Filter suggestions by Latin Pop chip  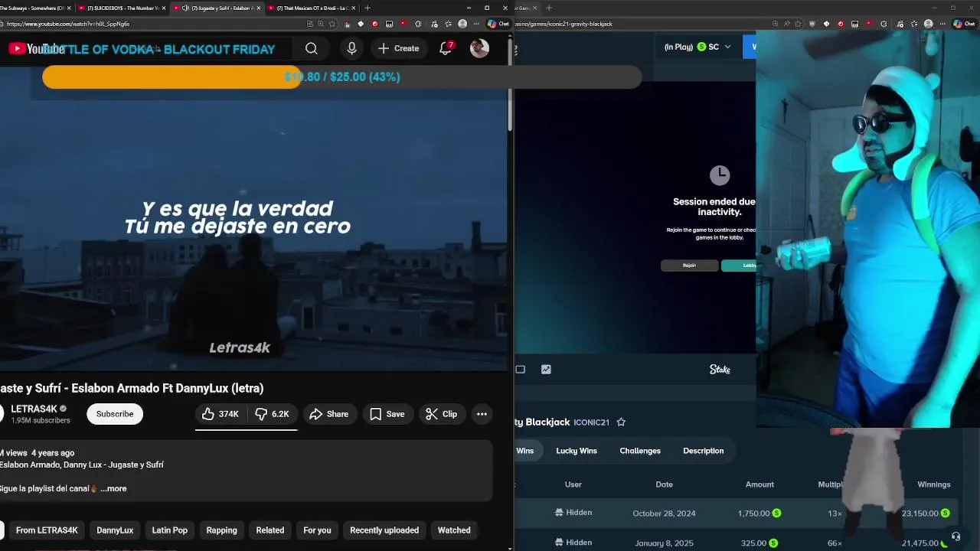point(170,530)
